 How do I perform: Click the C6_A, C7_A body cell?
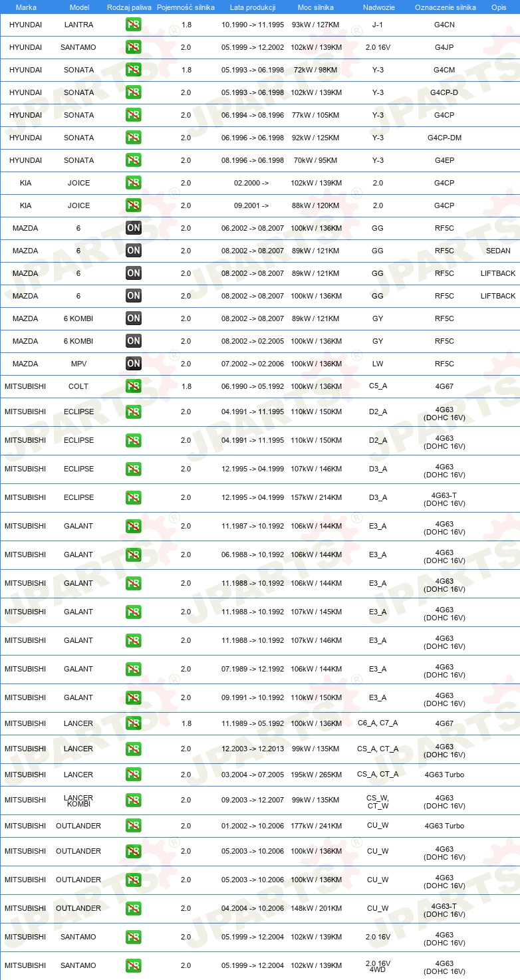378,723
